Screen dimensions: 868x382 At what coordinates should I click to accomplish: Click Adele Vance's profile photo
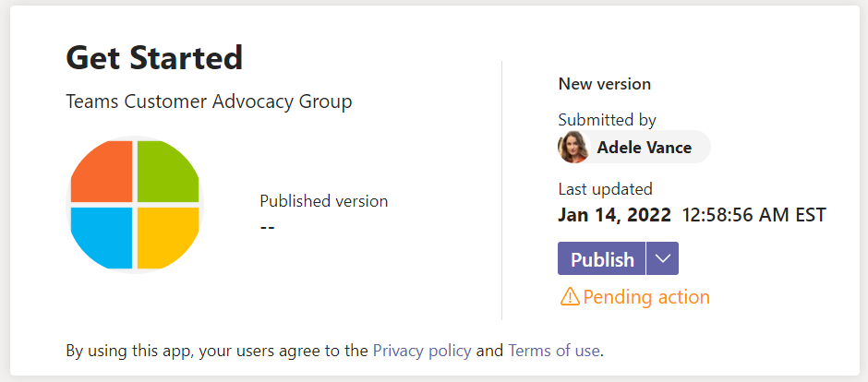573,147
